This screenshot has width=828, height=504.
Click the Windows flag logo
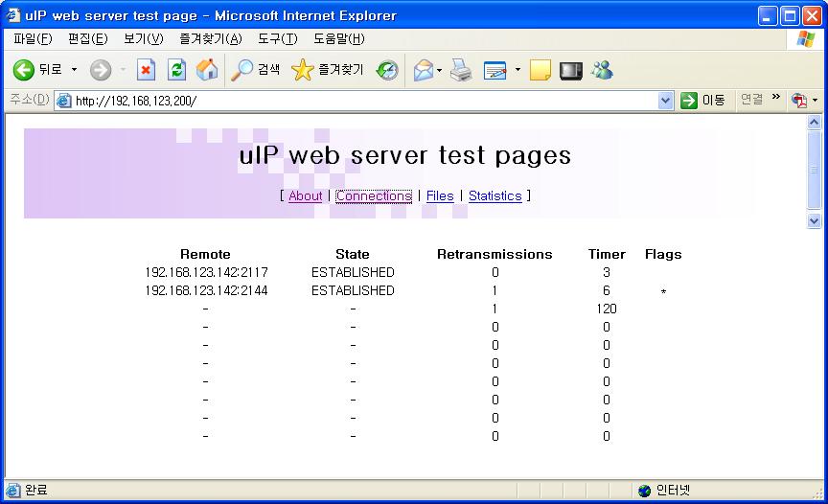pyautogui.click(x=806, y=39)
